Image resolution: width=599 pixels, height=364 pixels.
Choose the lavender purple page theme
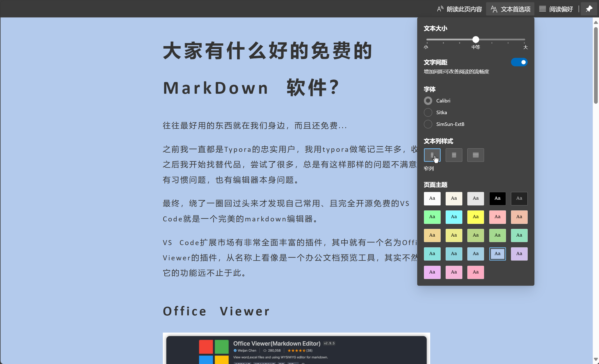click(x=519, y=254)
